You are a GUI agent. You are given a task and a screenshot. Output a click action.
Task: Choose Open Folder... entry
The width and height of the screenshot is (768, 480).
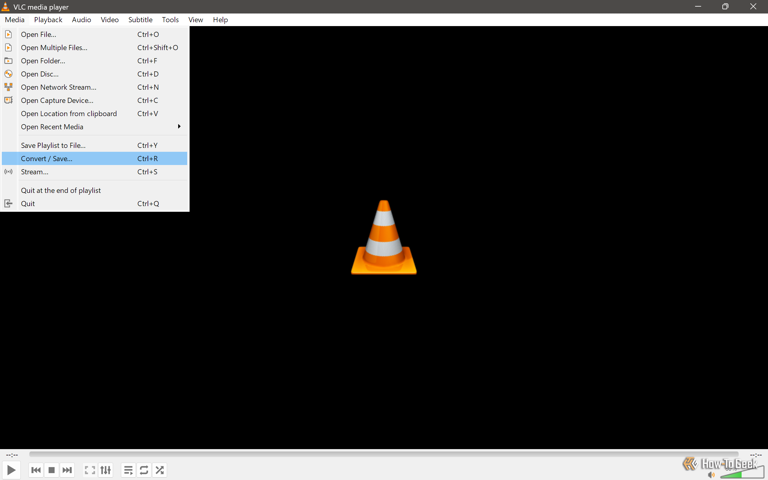[95, 61]
